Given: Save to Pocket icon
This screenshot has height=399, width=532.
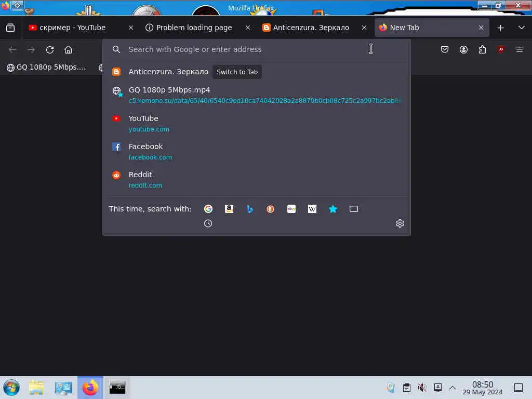Looking at the screenshot, I should 445,49.
